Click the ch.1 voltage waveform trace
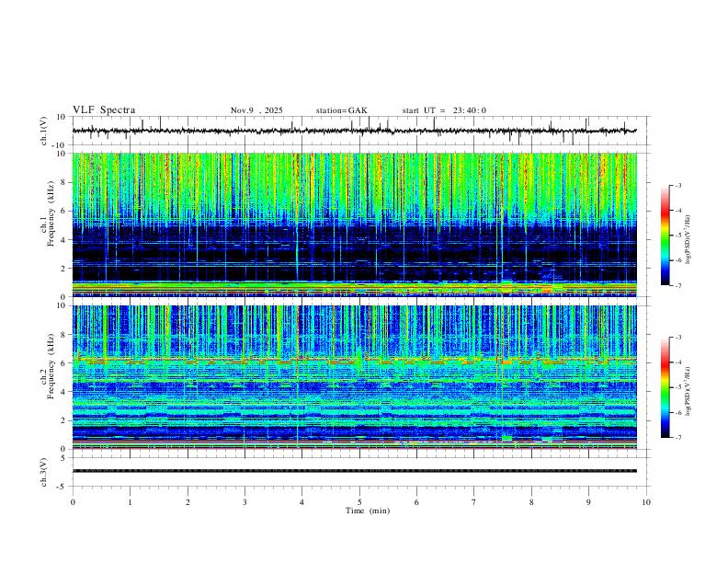 354,131
